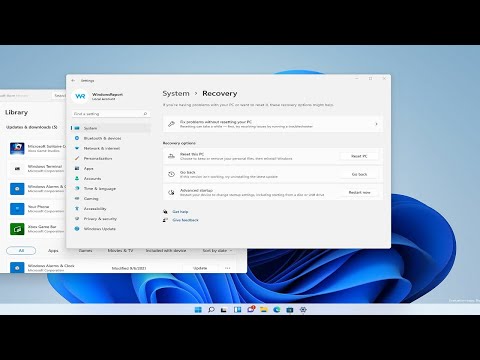
Task: Click Update for Windows Alarms & Clock
Action: pyautogui.click(x=200, y=268)
